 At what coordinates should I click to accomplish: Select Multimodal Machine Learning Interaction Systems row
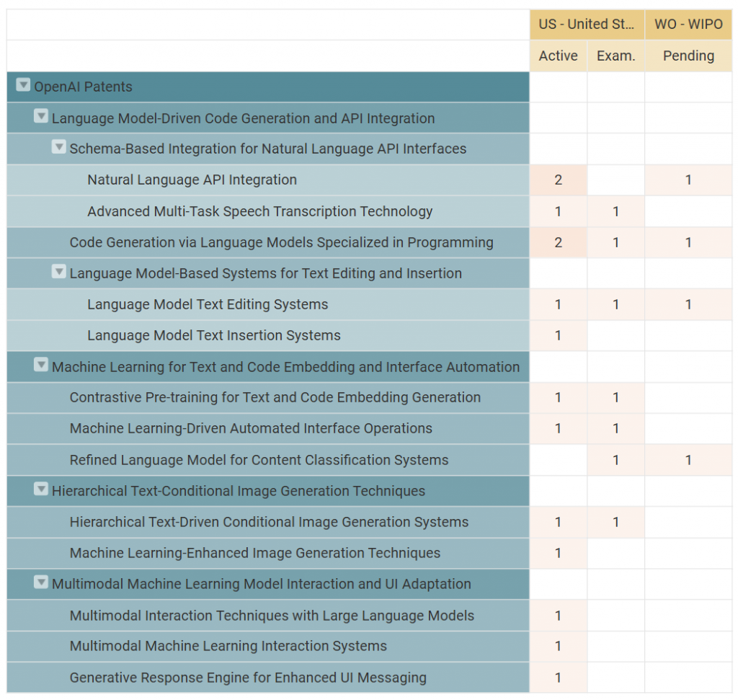click(x=268, y=647)
